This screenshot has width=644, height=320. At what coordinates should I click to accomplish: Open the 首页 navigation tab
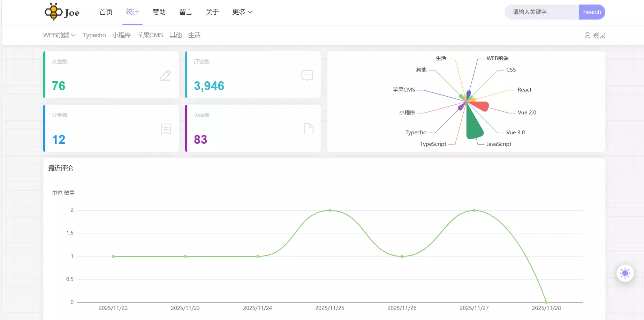tap(106, 12)
